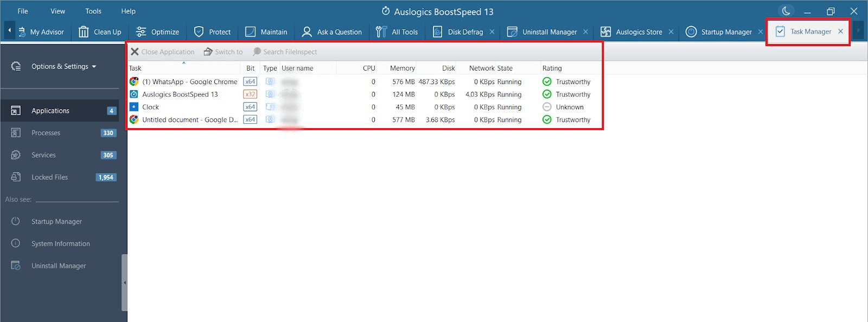Click the Clock app icon
Viewport: 868px width, 322px height.
pyautogui.click(x=134, y=107)
